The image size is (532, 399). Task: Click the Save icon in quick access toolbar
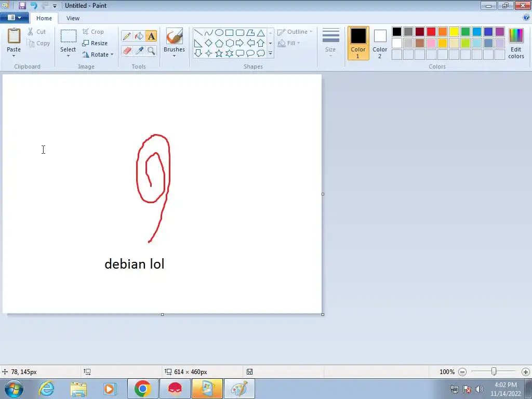[22, 5]
